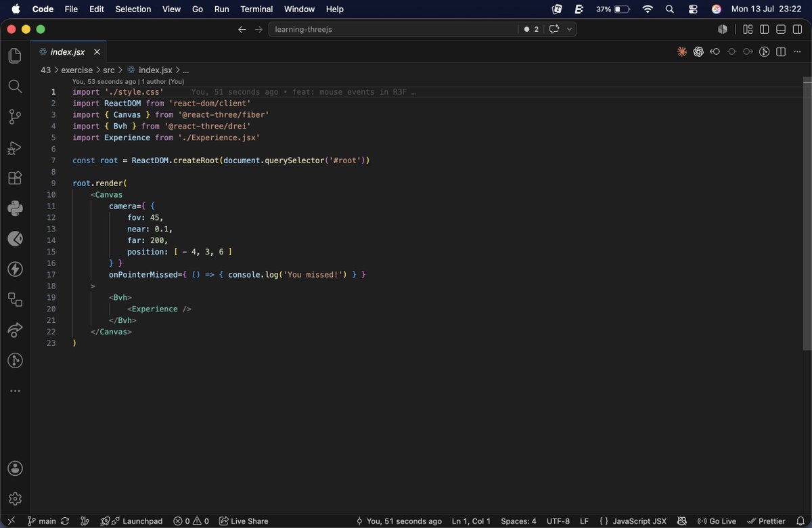The width and height of the screenshot is (812, 528).
Task: Expand the chat dropdown chevron
Action: pos(570,29)
